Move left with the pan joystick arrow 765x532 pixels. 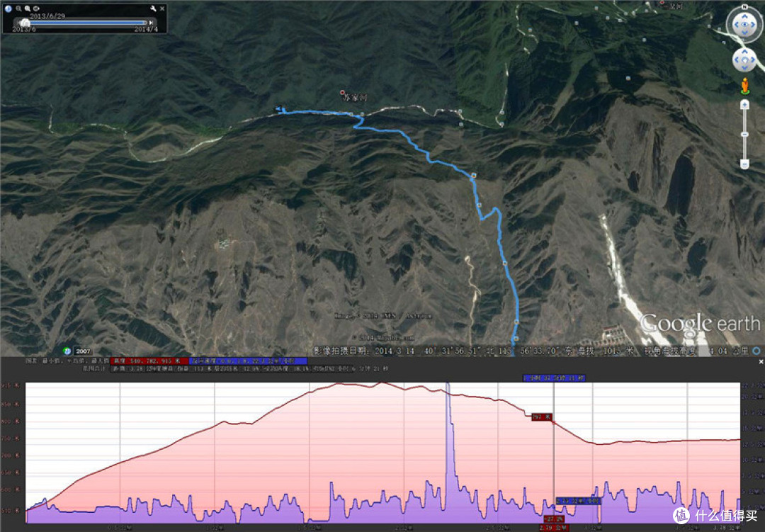(x=737, y=60)
